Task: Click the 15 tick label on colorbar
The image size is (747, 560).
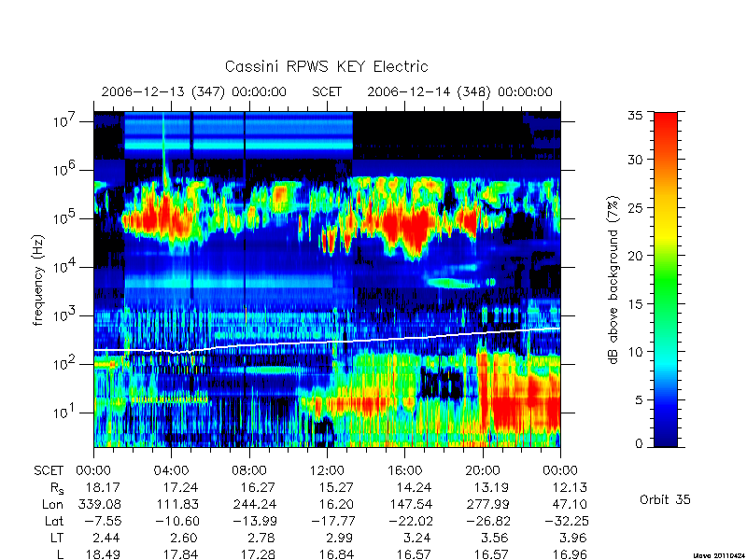Action: tap(635, 304)
